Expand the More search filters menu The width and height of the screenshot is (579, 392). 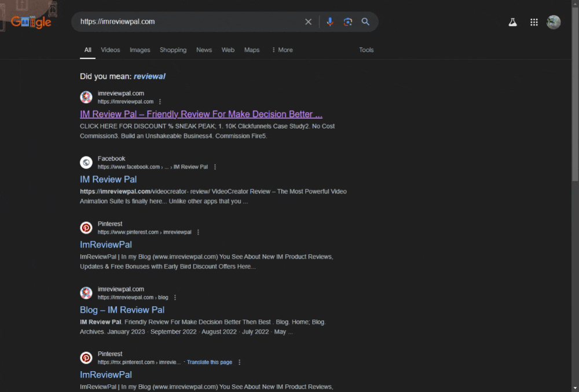click(282, 50)
